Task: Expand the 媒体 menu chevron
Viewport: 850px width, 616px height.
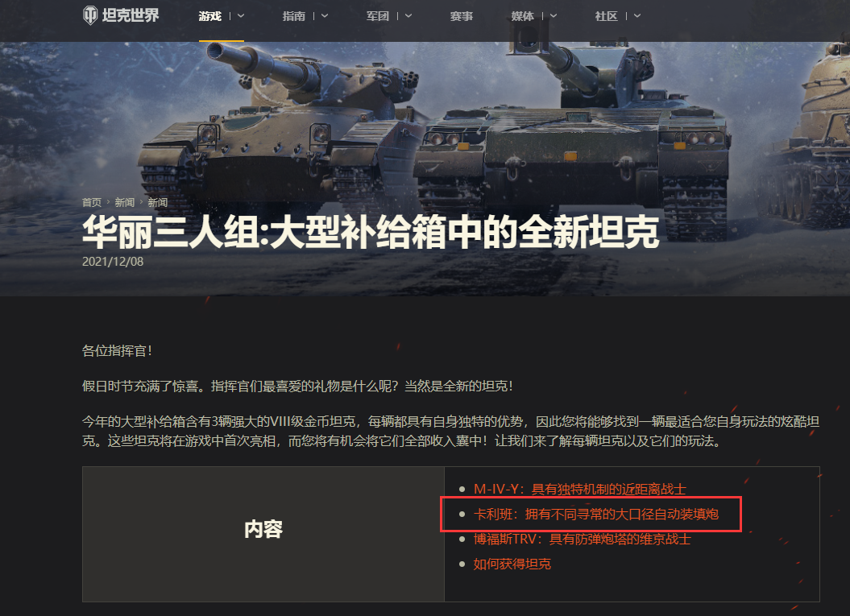Action: tap(554, 16)
